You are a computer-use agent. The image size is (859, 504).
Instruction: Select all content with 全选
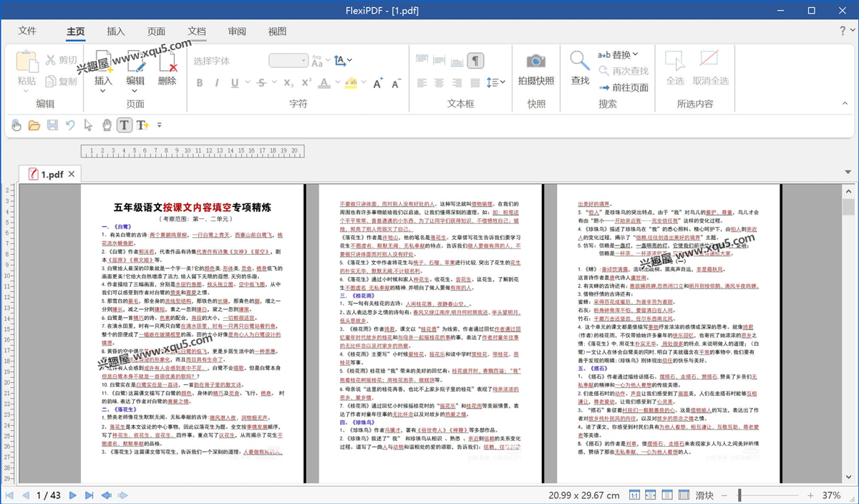point(675,69)
